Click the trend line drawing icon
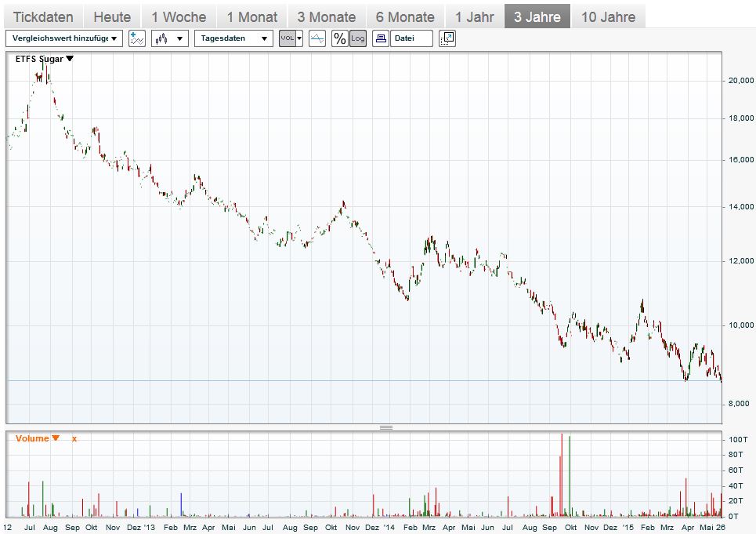 [317, 38]
